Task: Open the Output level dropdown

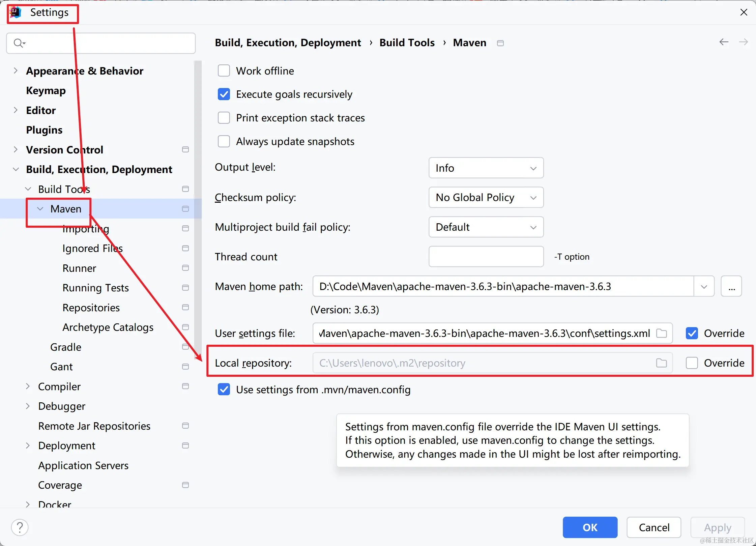Action: [486, 168]
